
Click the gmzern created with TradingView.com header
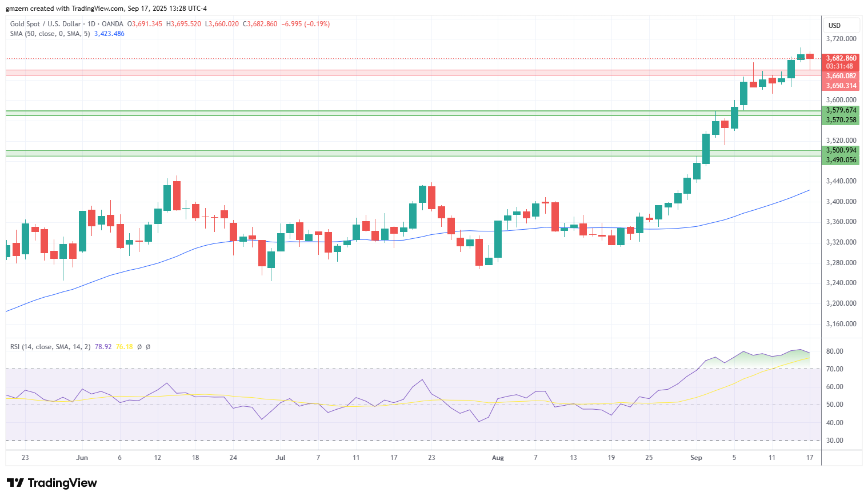coord(106,9)
